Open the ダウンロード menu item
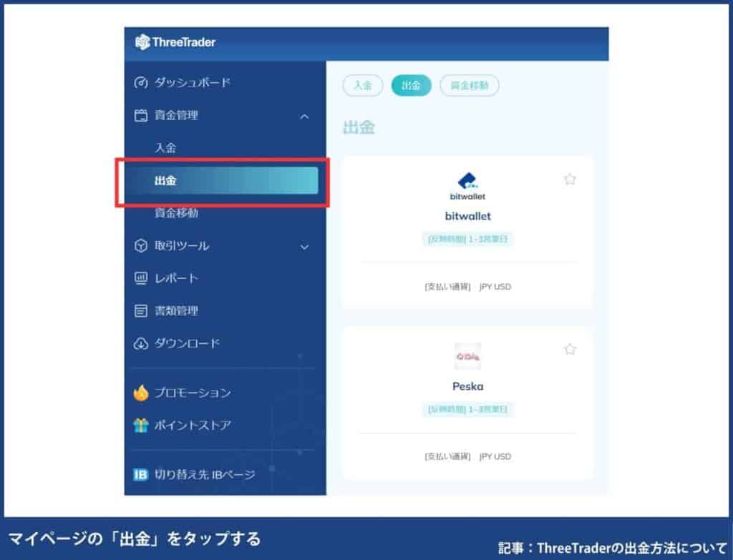The width and height of the screenshot is (733, 560). [187, 344]
